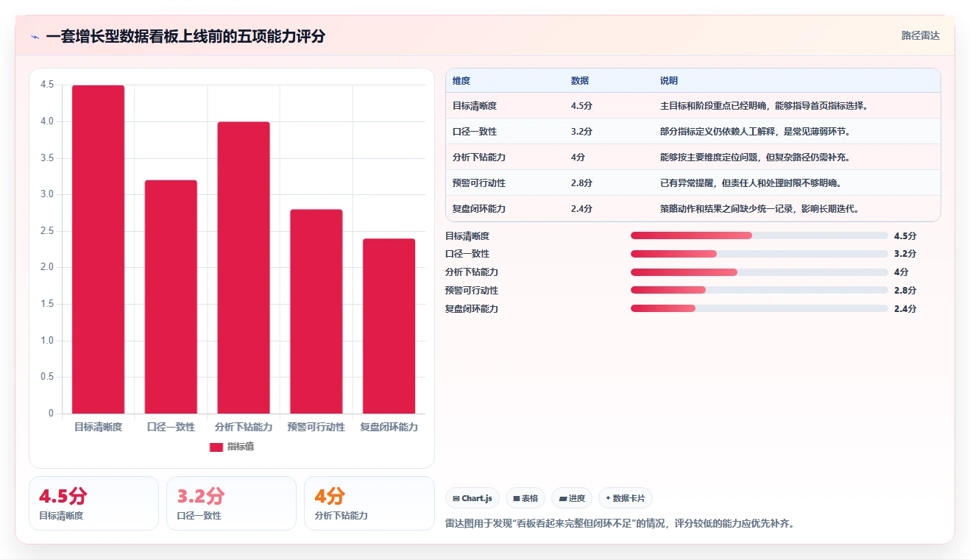Click the 复盘闭环能力 x-axis label
This screenshot has height=560, width=970.
(389, 427)
